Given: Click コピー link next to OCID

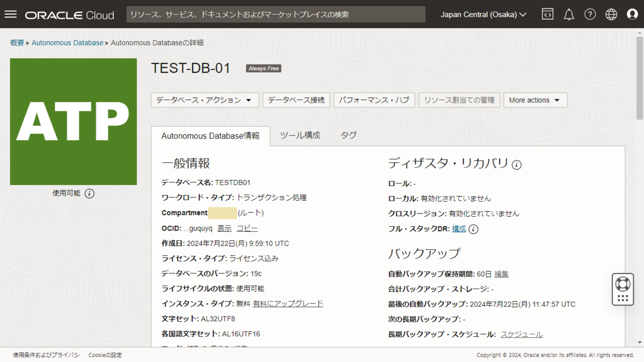Looking at the screenshot, I should click(x=247, y=228).
